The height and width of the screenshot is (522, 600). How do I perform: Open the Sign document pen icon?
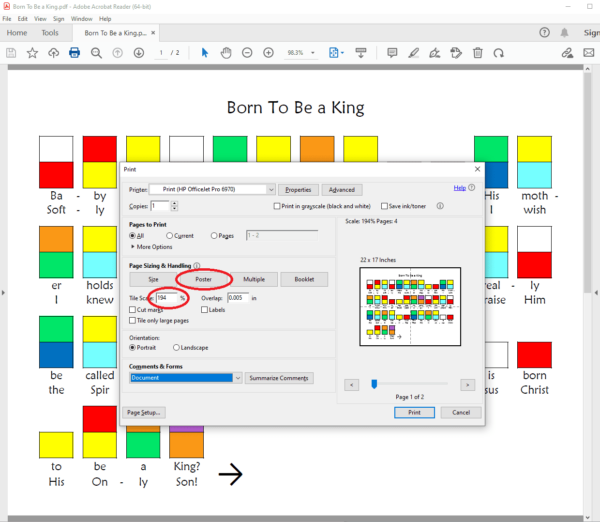point(435,53)
